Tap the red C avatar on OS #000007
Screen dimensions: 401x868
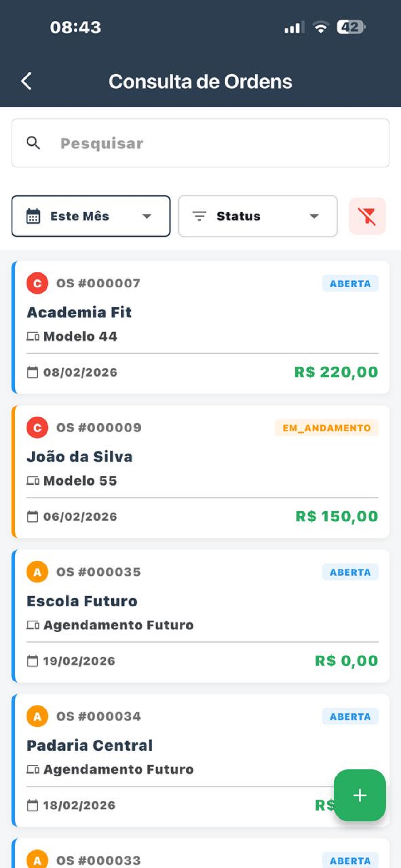pyautogui.click(x=37, y=283)
